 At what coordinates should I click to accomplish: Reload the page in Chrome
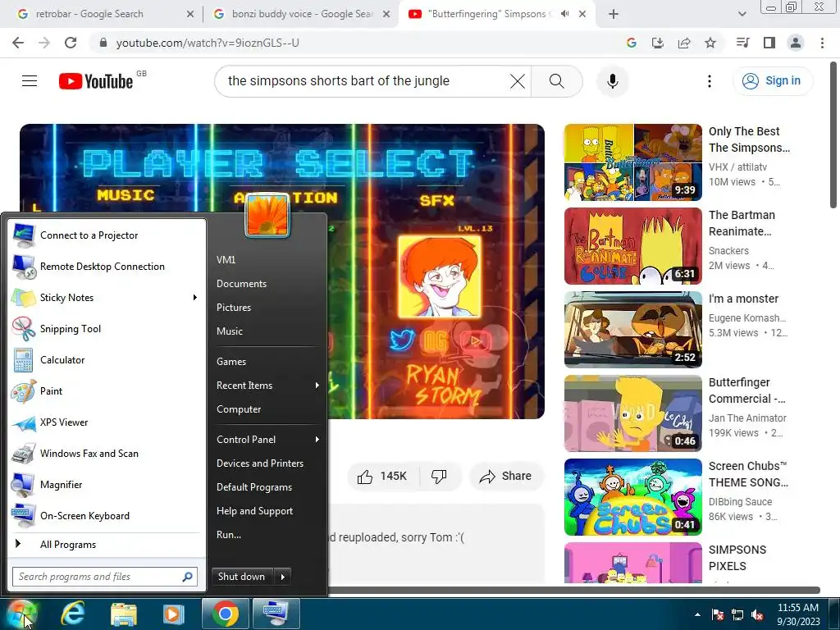point(71,43)
